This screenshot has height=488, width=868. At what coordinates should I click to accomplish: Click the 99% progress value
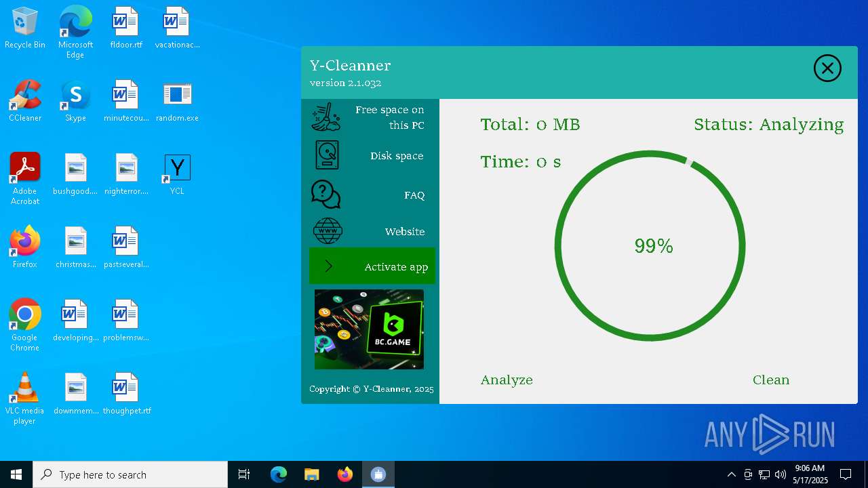click(x=654, y=246)
